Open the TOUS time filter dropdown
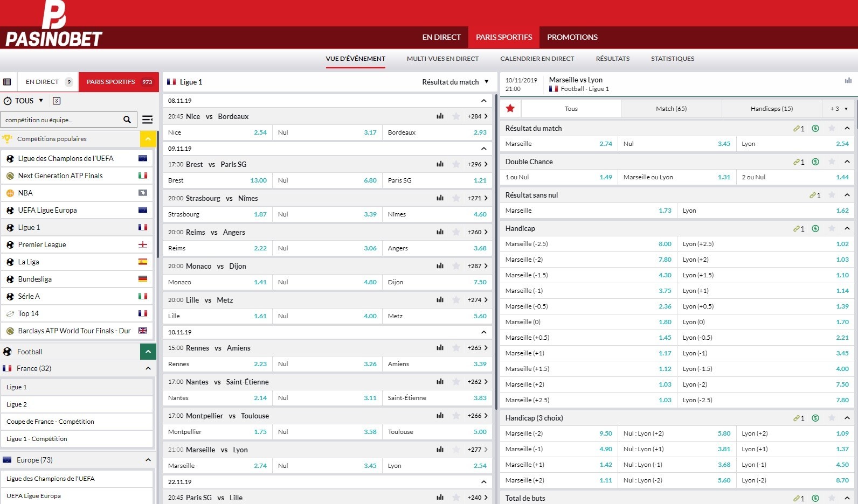The width and height of the screenshot is (858, 504). pyautogui.click(x=24, y=101)
